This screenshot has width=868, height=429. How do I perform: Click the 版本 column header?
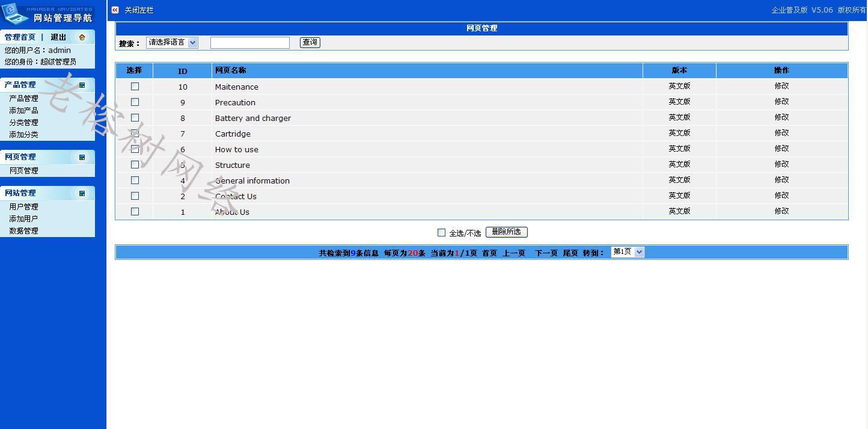[x=679, y=70]
